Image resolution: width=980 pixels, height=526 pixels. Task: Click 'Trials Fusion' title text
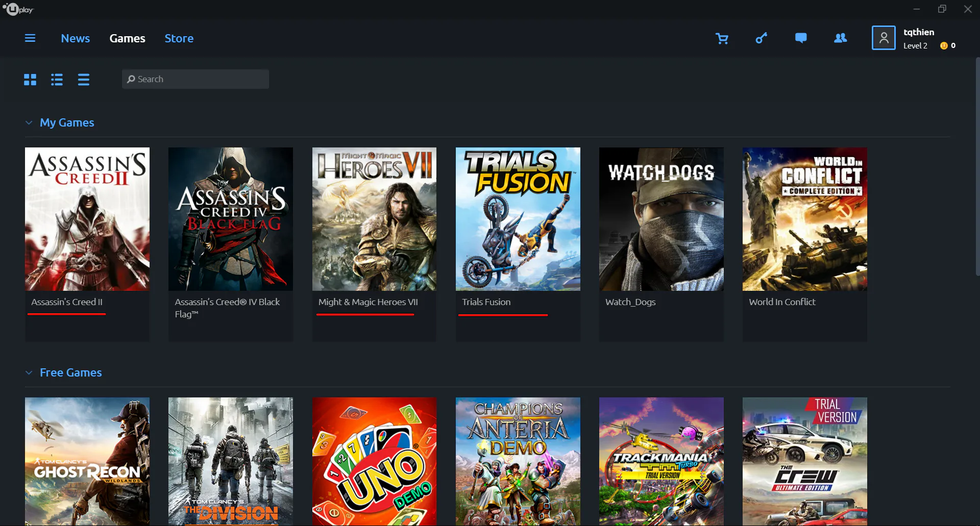(486, 302)
